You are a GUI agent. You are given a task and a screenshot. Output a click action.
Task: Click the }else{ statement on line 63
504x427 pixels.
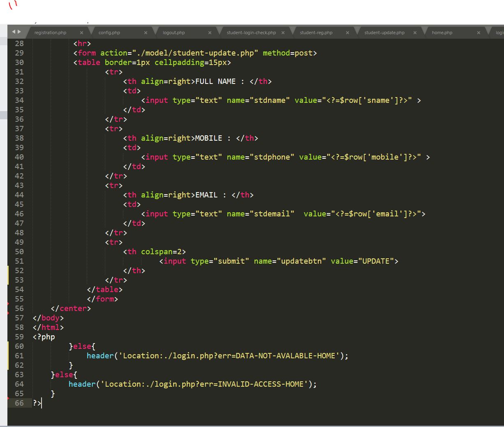click(64, 375)
